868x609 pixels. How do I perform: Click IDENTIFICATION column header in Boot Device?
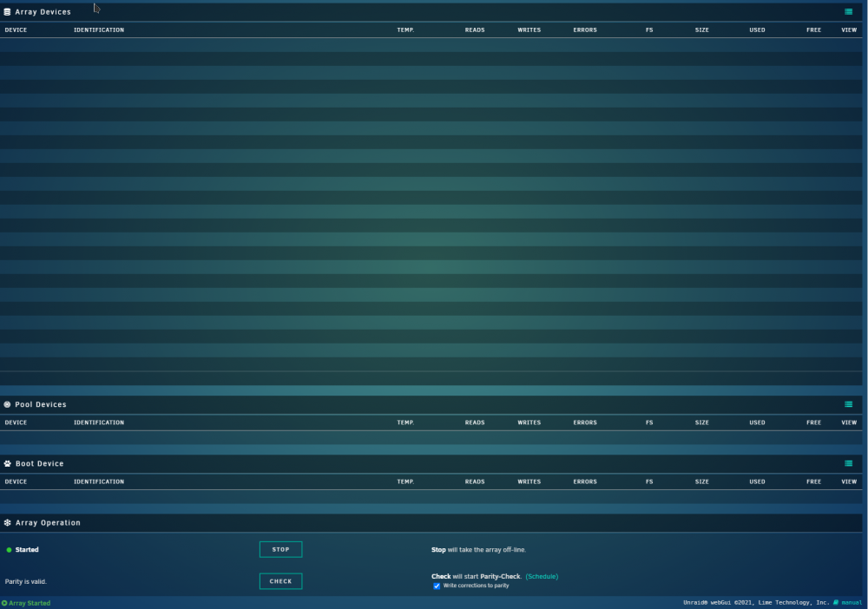tap(99, 481)
